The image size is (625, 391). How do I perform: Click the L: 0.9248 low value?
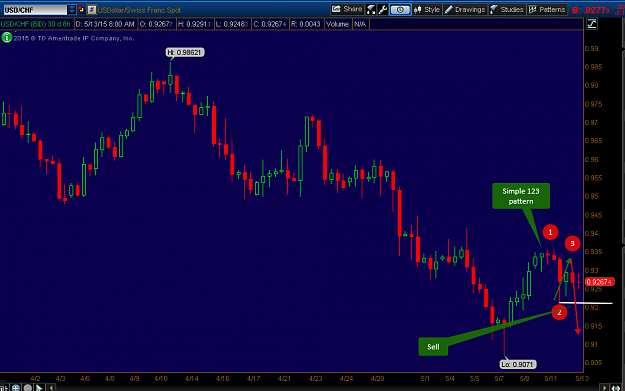point(232,24)
